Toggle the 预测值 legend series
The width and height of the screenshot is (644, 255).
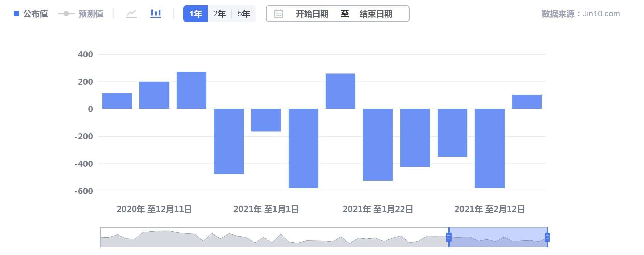[81, 14]
